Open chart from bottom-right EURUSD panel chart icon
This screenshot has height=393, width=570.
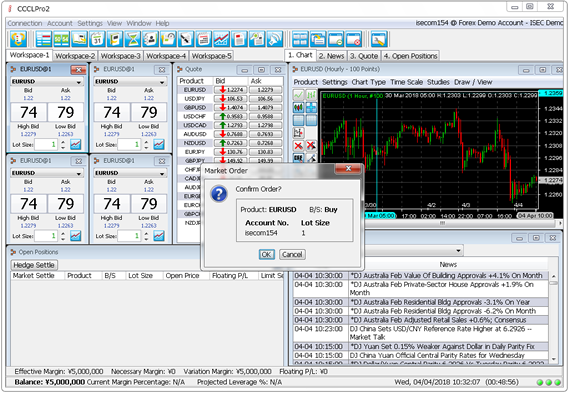(x=159, y=236)
